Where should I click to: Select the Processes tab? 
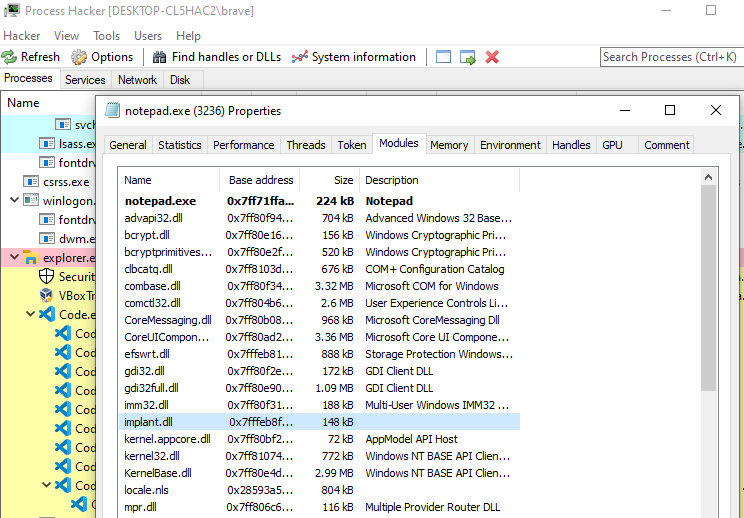point(28,78)
